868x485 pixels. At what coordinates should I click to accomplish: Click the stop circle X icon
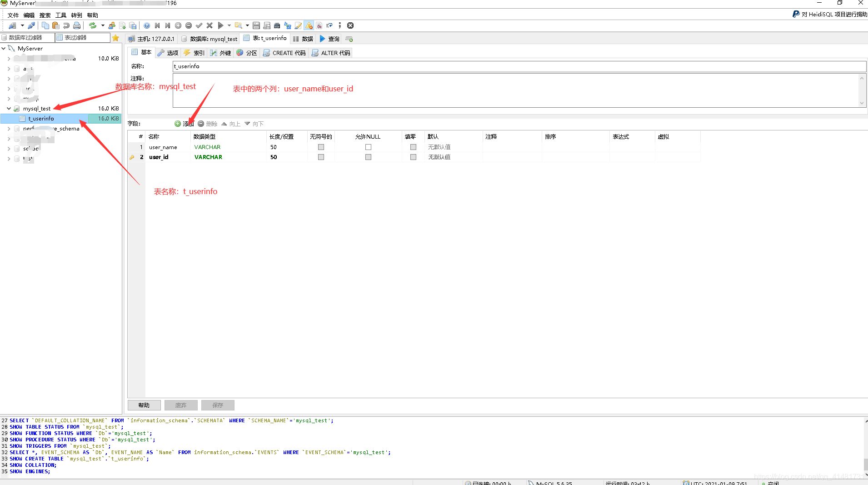[350, 25]
